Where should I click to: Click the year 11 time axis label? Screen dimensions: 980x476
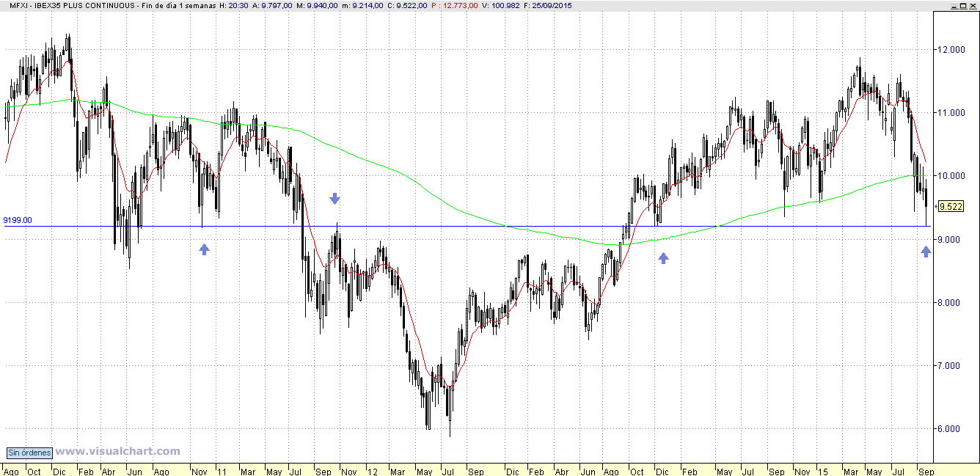222,472
